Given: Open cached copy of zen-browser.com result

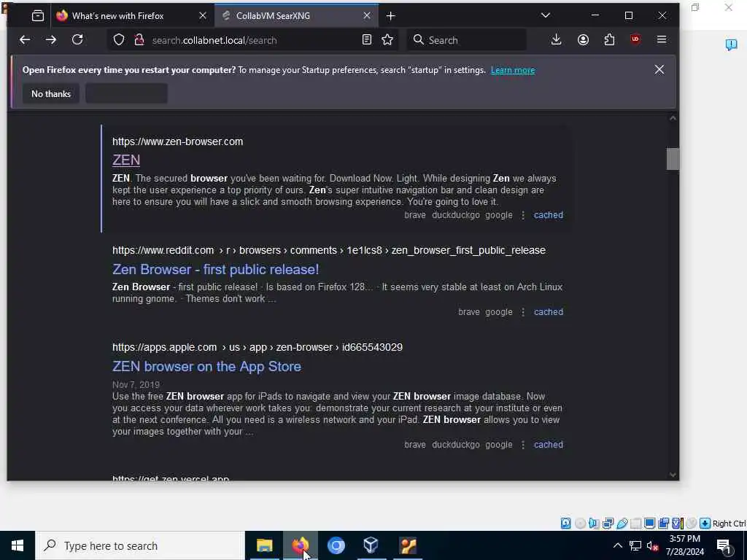Looking at the screenshot, I should 549,215.
